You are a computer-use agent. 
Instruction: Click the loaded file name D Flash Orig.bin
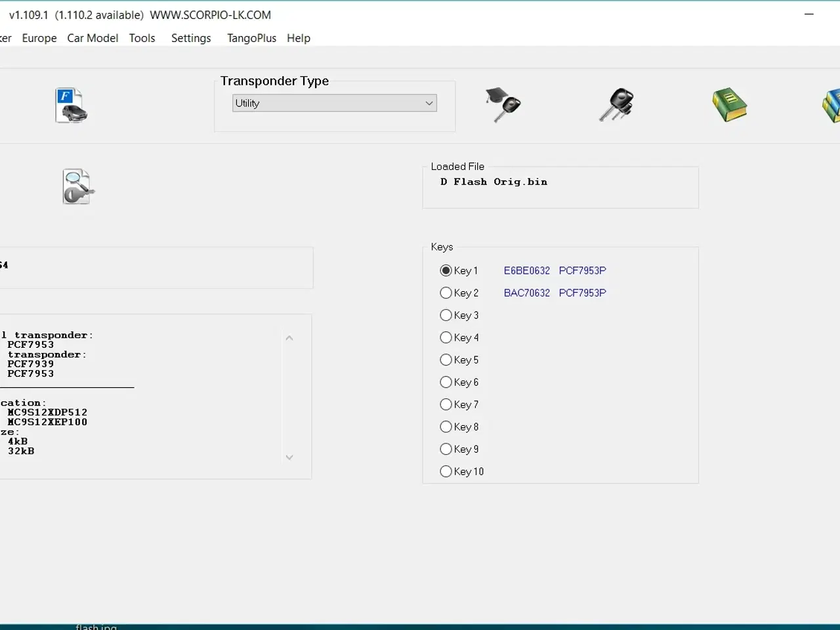pos(493,182)
